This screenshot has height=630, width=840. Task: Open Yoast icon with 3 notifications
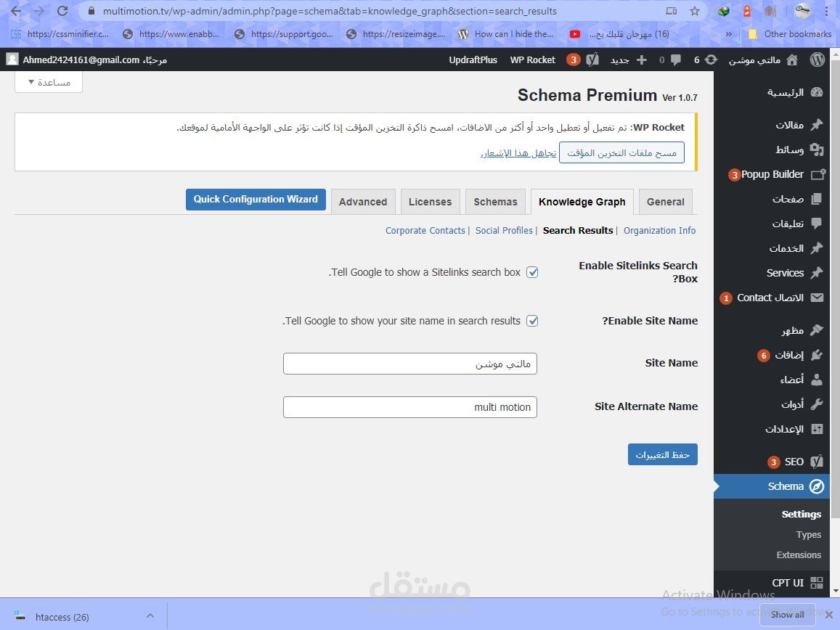click(583, 60)
